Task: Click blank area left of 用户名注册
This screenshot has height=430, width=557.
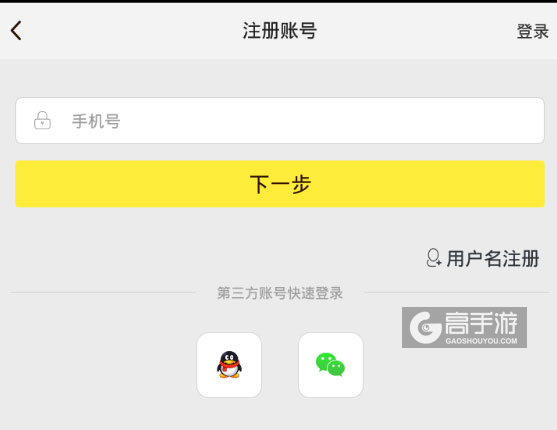Action: click(213, 258)
